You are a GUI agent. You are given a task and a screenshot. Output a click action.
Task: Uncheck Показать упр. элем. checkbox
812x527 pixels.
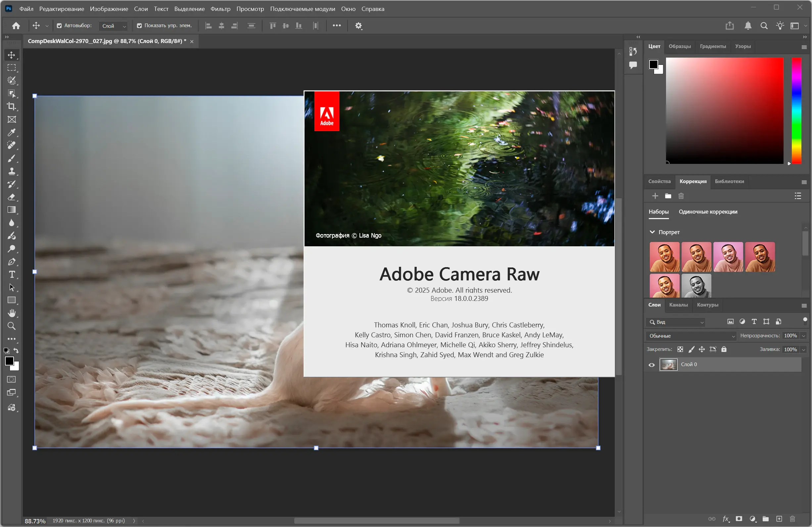point(139,25)
